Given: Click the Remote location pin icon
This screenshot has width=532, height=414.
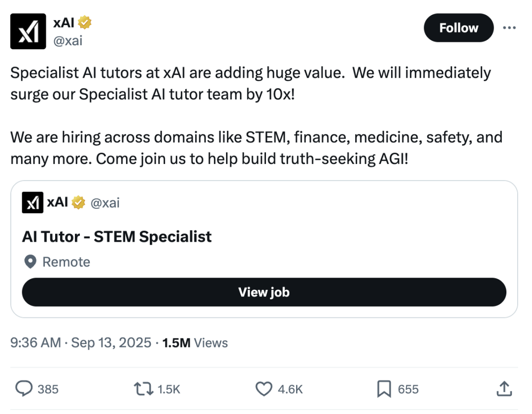Looking at the screenshot, I should coord(31,262).
